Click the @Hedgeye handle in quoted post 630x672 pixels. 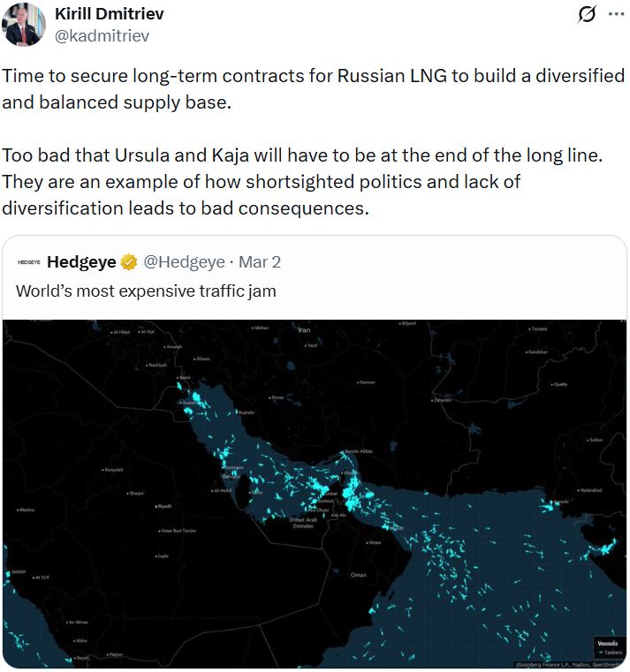point(182,261)
